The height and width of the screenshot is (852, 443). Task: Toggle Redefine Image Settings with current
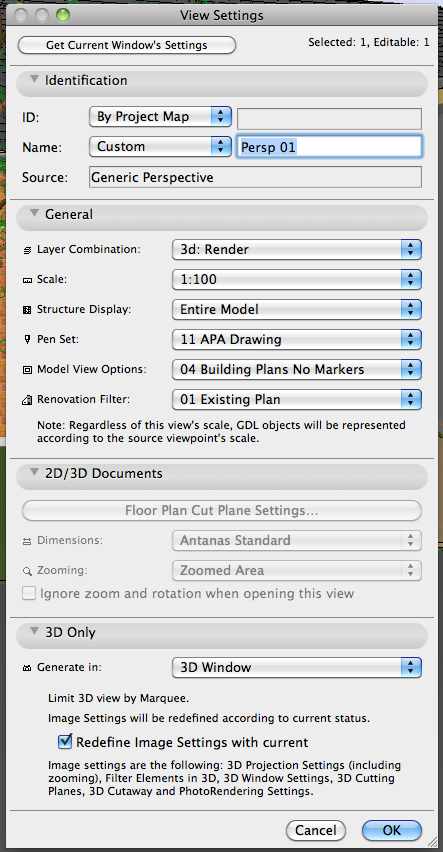[x=66, y=741]
